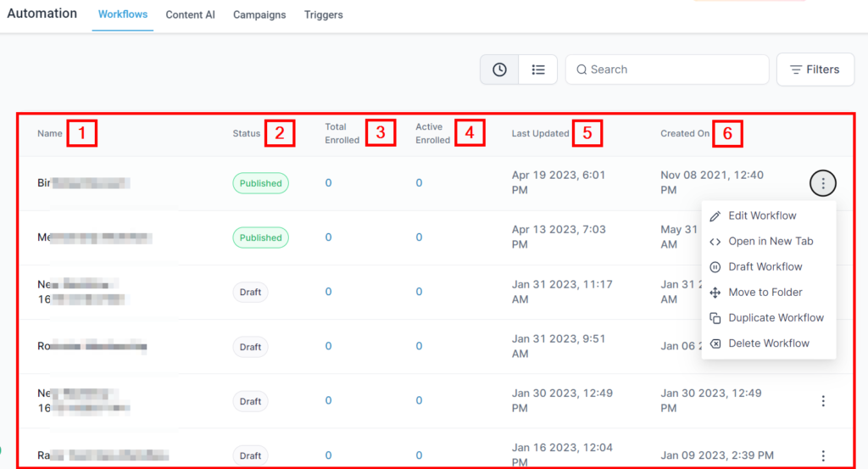
Task: Click Total Enrolled 0 in Bir row
Action: (x=328, y=182)
